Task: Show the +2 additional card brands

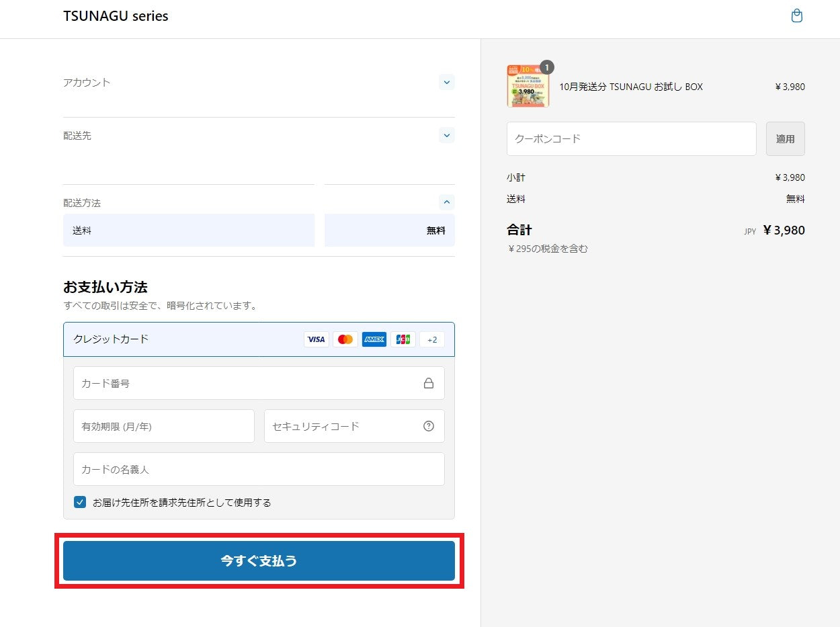Action: coord(432,339)
